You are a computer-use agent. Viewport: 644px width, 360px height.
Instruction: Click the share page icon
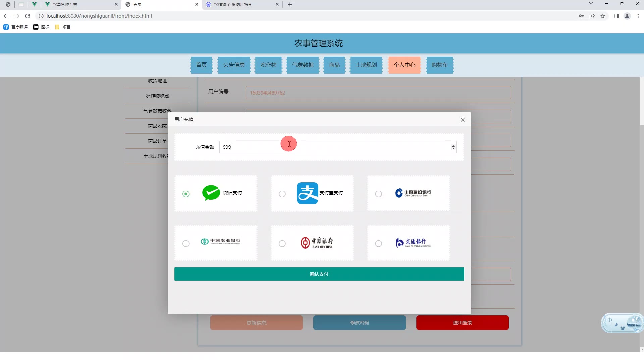click(592, 16)
